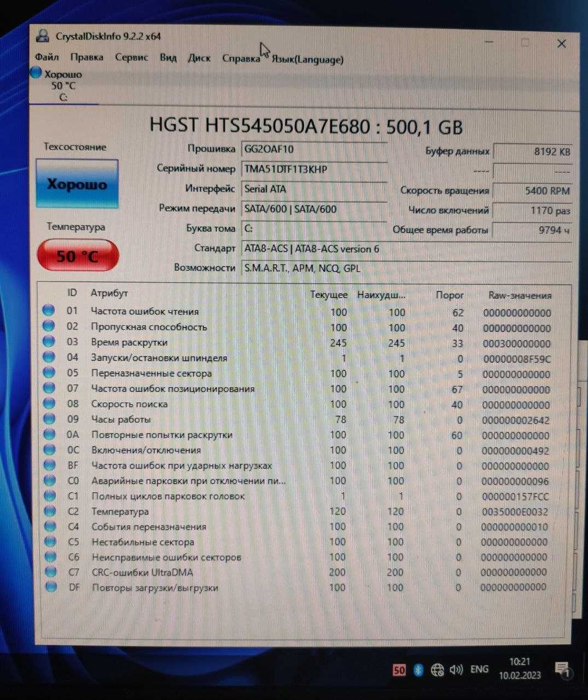Click status orb for attribute DF load/unload retries
The height and width of the screenshot is (700, 588).
[51, 587]
